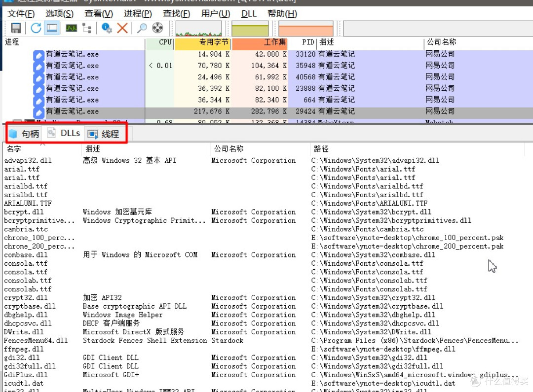Click the crosshair find window target icon
Viewport: 533px width, 392px height.
tap(157, 28)
